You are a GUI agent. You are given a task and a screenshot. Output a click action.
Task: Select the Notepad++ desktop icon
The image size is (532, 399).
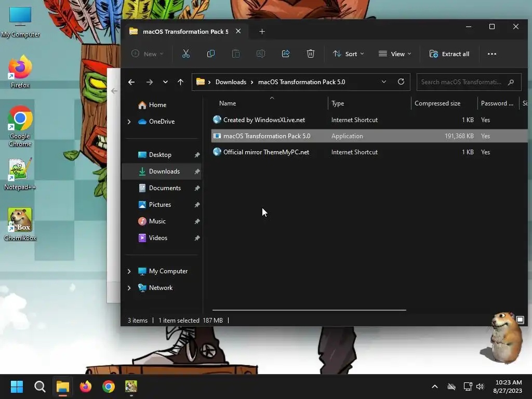[20, 174]
